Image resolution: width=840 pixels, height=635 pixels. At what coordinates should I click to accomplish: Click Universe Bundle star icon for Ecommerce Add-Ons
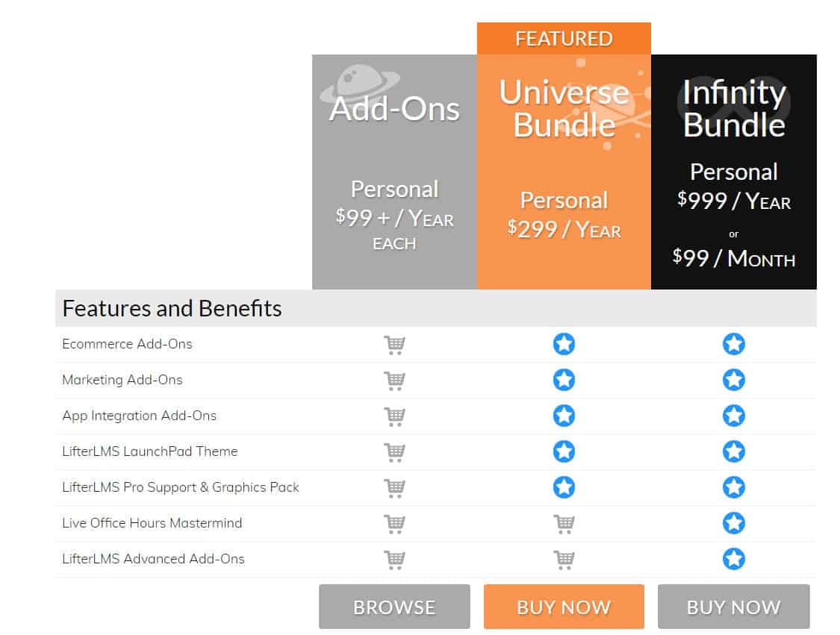pos(564,344)
